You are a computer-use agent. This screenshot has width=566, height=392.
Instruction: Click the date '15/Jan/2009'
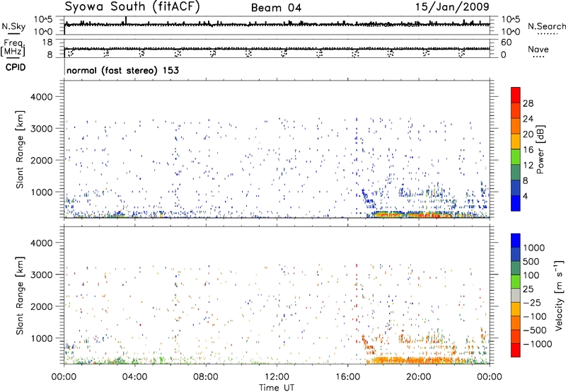452,7
